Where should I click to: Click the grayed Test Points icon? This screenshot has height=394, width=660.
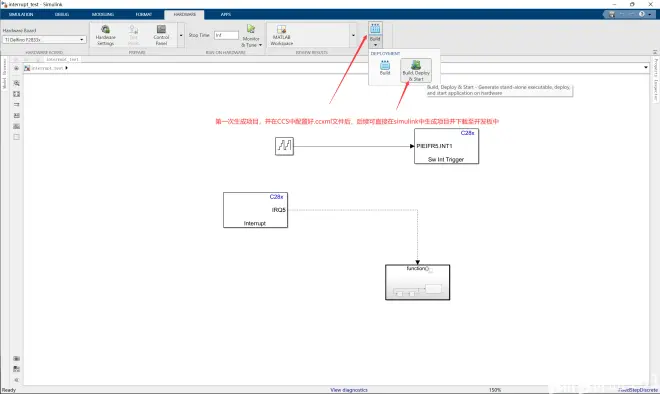133,35
